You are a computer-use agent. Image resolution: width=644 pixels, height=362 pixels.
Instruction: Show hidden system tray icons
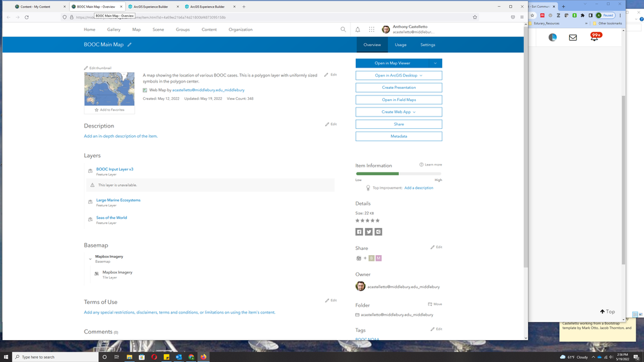[593, 357]
